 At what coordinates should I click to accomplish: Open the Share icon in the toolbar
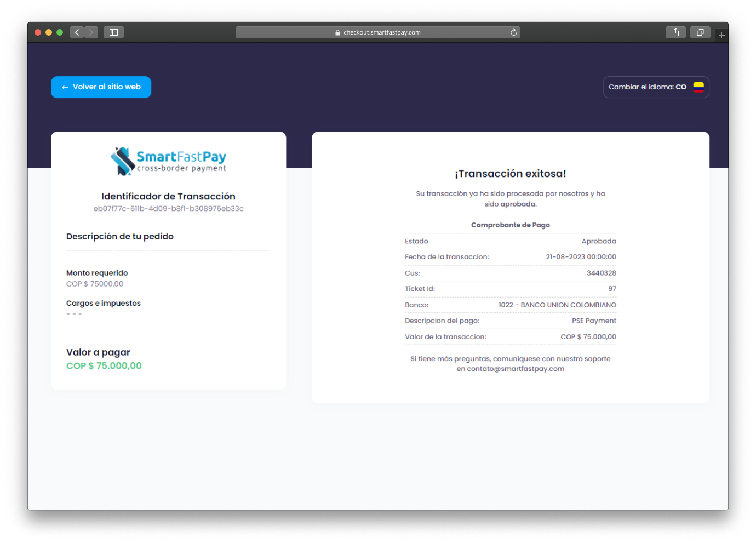point(675,32)
